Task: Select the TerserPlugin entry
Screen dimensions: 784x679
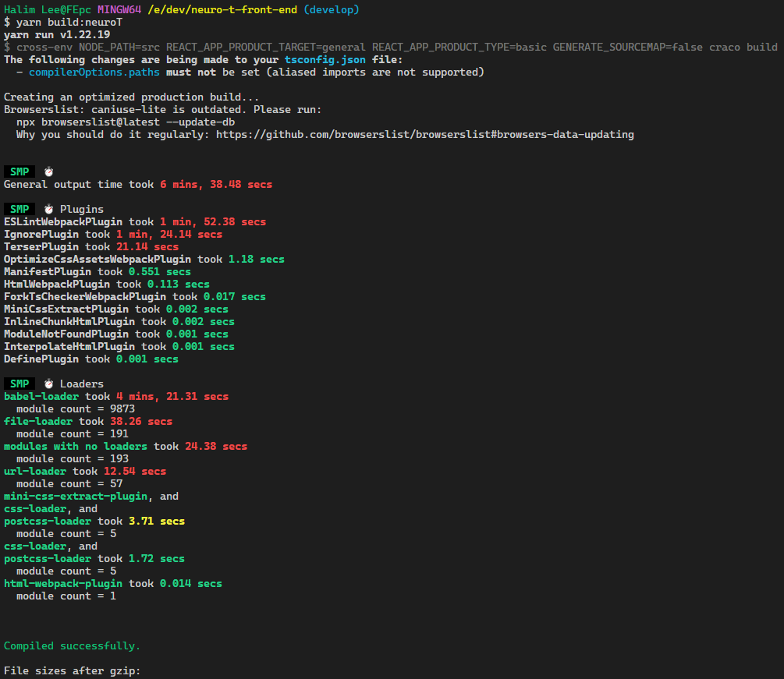Action: pyautogui.click(x=41, y=246)
